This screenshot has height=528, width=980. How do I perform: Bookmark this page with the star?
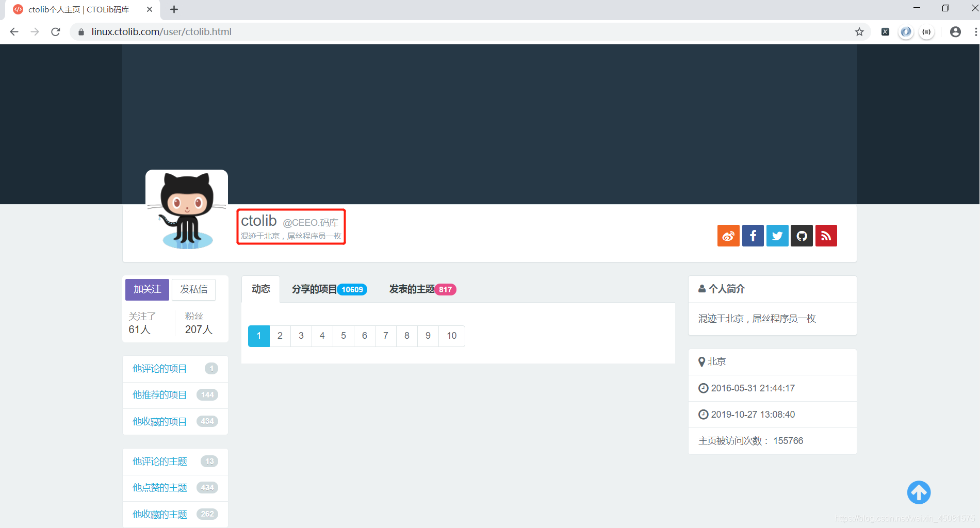(859, 31)
